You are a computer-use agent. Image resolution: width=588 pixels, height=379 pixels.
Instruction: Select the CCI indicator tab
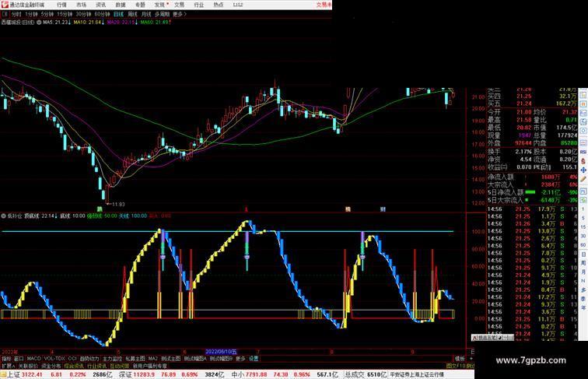(72, 359)
